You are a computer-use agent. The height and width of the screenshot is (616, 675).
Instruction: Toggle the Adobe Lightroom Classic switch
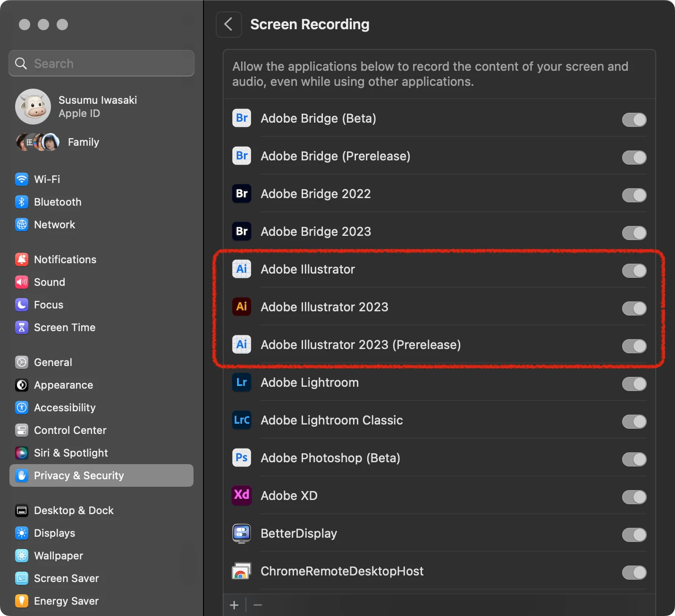(634, 422)
